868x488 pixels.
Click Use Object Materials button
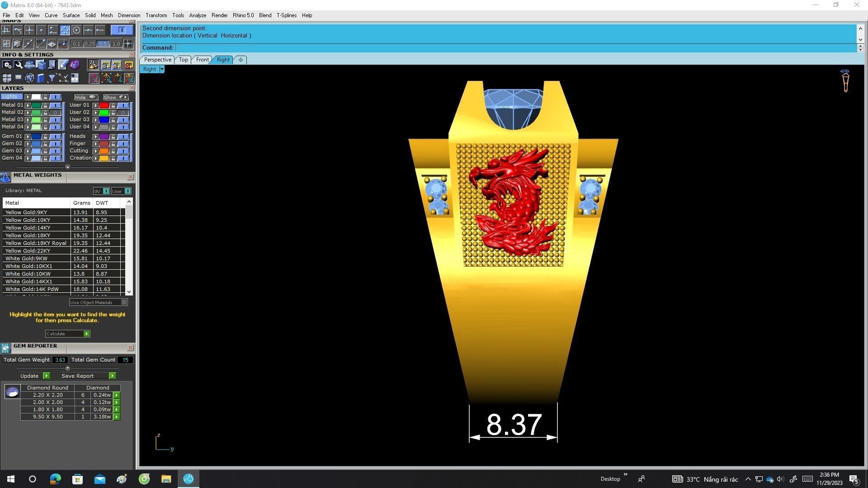pyautogui.click(x=99, y=302)
